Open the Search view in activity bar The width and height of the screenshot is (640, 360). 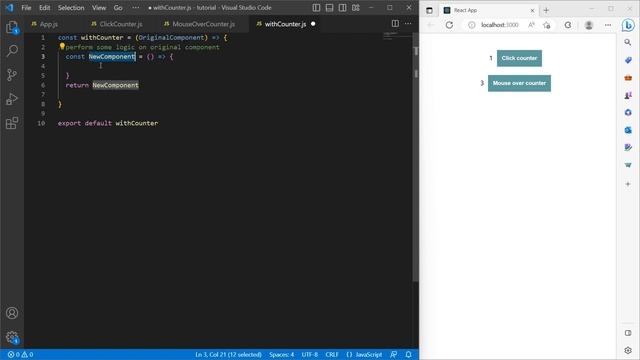coord(12,51)
